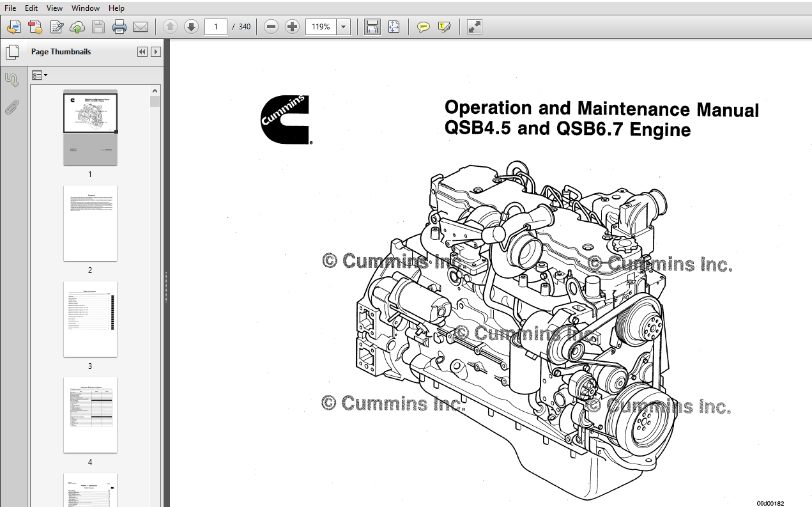Click the Save floppy disk icon
Screen dimensions: 812x507
98,27
